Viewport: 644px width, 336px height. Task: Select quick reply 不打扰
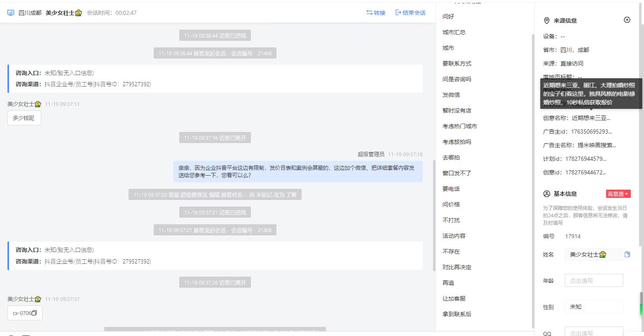click(x=451, y=220)
